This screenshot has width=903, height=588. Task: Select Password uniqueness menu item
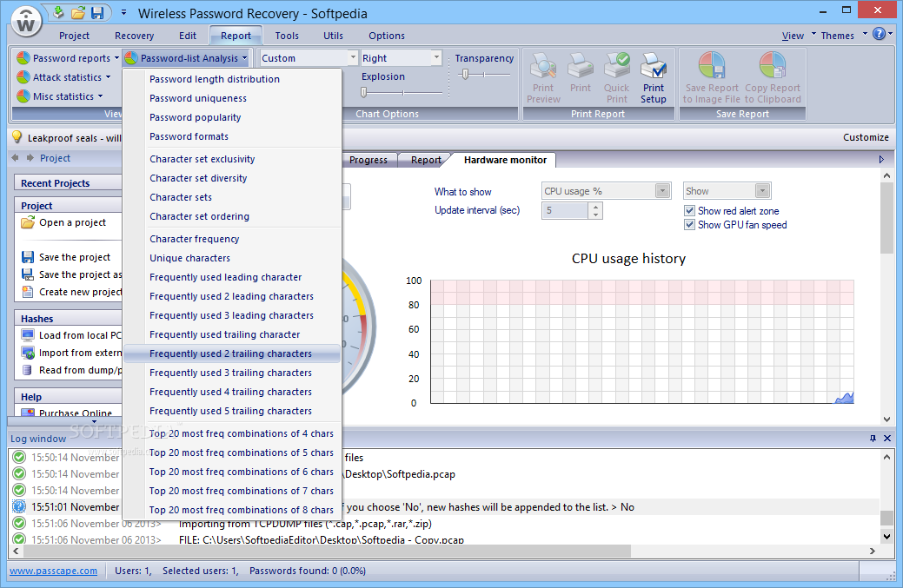point(232,98)
